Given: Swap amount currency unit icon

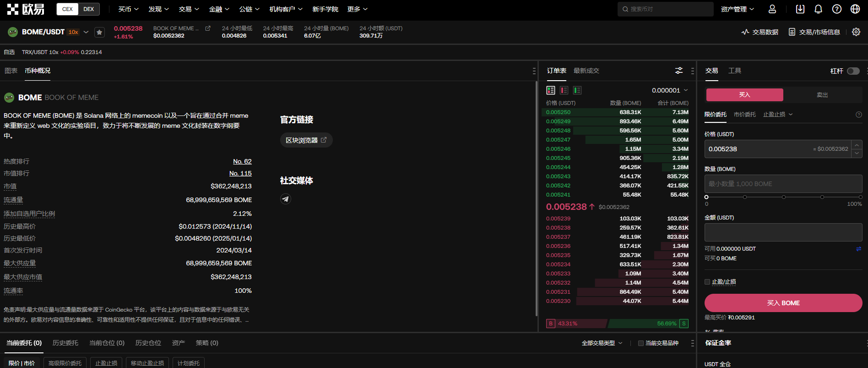Looking at the screenshot, I should click(x=859, y=249).
